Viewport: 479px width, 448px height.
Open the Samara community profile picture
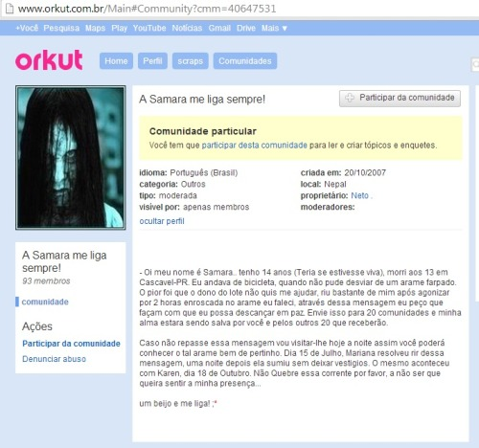point(71,158)
